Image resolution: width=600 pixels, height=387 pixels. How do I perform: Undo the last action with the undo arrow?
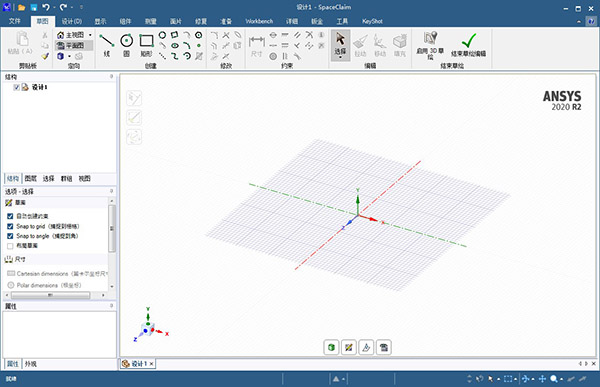(46, 7)
